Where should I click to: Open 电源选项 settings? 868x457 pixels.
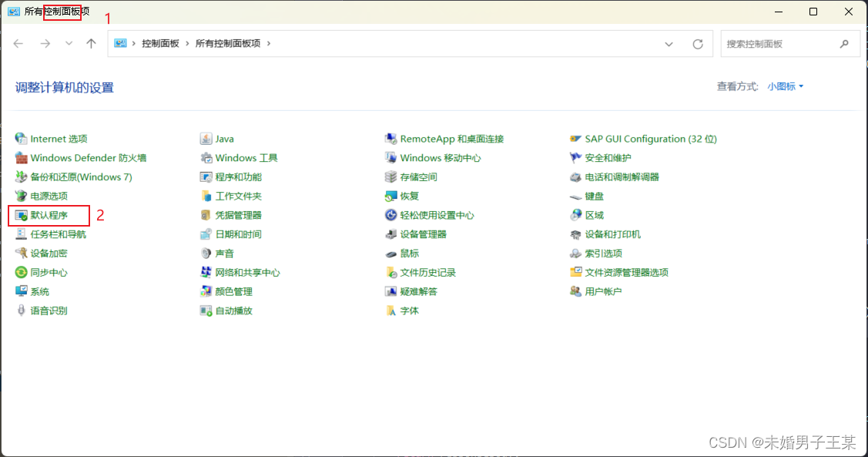(50, 196)
